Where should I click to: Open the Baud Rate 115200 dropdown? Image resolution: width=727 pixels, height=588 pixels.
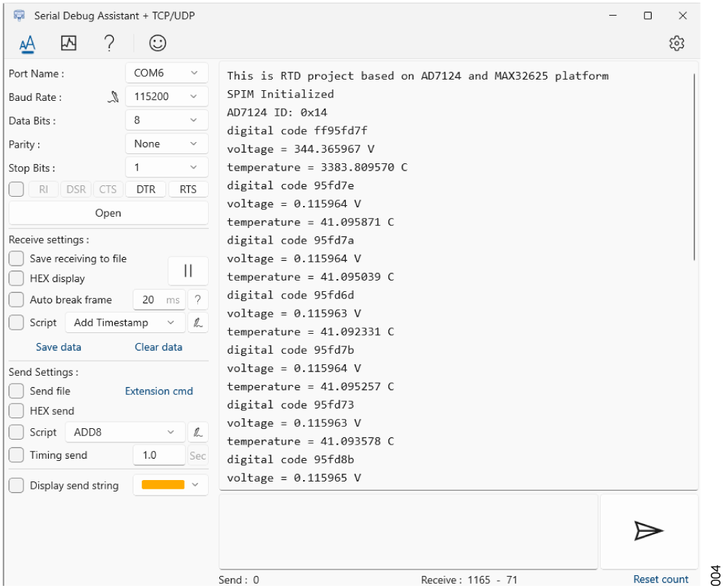click(x=167, y=97)
